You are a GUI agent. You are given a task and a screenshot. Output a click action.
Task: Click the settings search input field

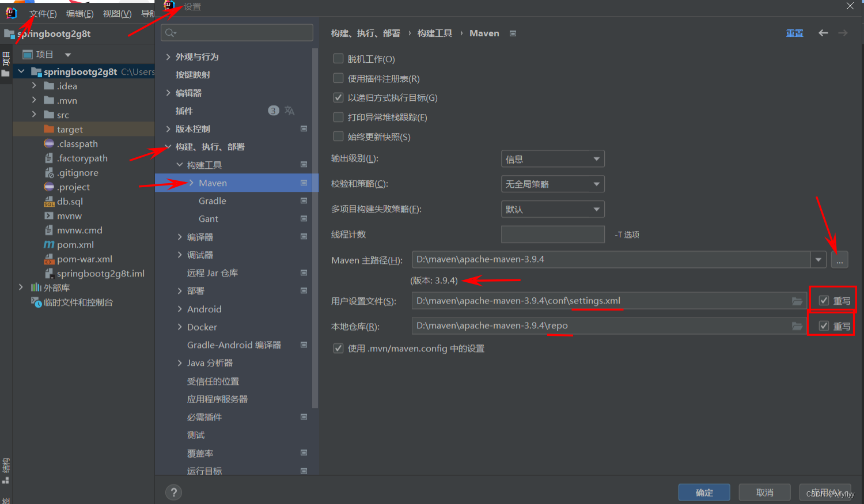pyautogui.click(x=237, y=33)
